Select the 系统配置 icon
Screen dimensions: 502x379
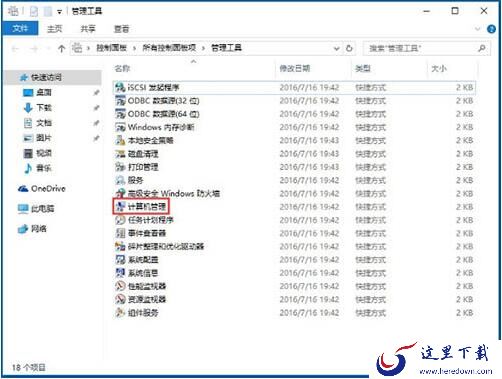[120, 260]
